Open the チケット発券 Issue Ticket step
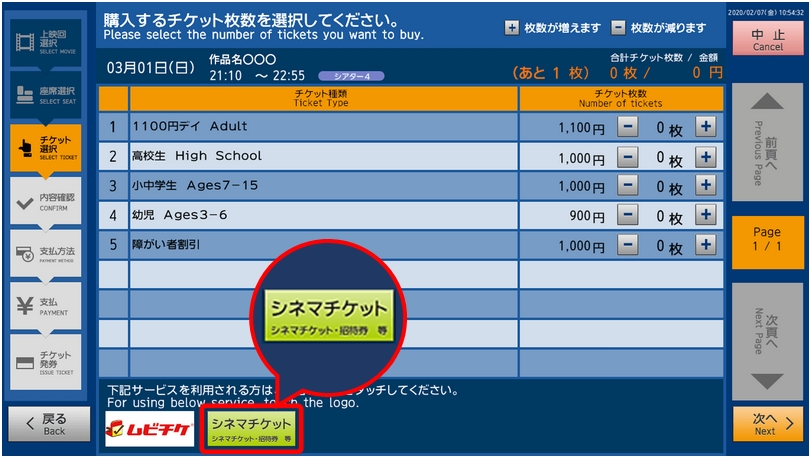This screenshot has width=810, height=458. (45, 362)
